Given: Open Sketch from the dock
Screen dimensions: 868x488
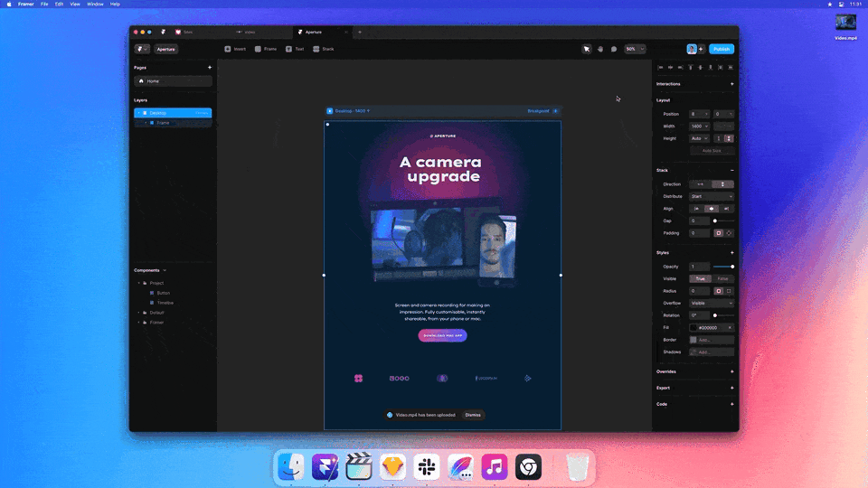Looking at the screenshot, I should click(392, 467).
